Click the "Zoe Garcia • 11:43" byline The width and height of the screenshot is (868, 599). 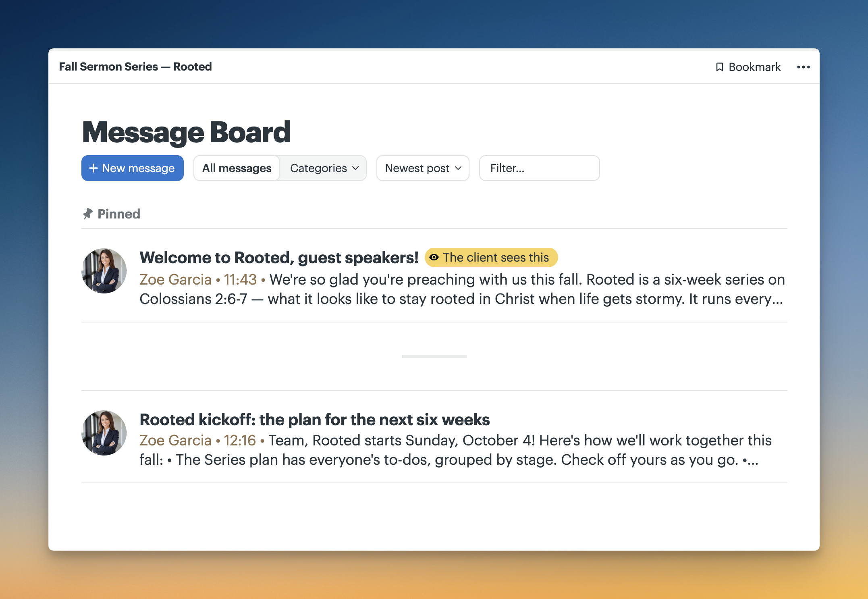198,279
